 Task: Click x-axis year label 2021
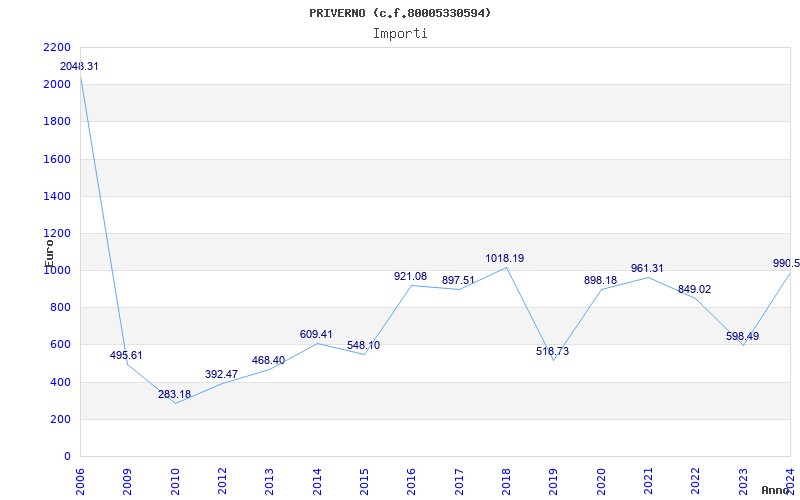[648, 482]
